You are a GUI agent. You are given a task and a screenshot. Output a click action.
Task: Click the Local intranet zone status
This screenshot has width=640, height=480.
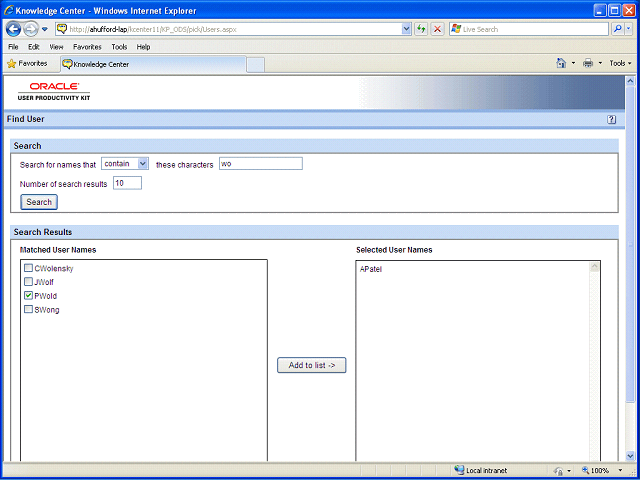click(480, 471)
